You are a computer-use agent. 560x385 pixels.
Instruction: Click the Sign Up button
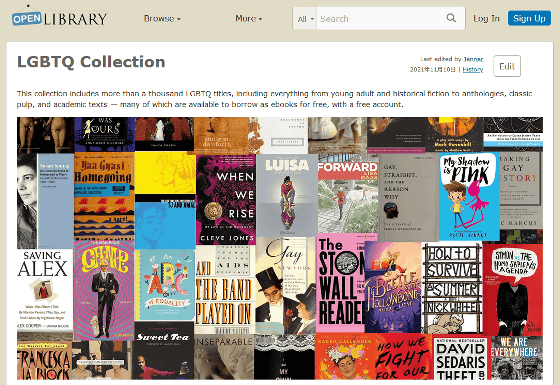pyautogui.click(x=529, y=19)
